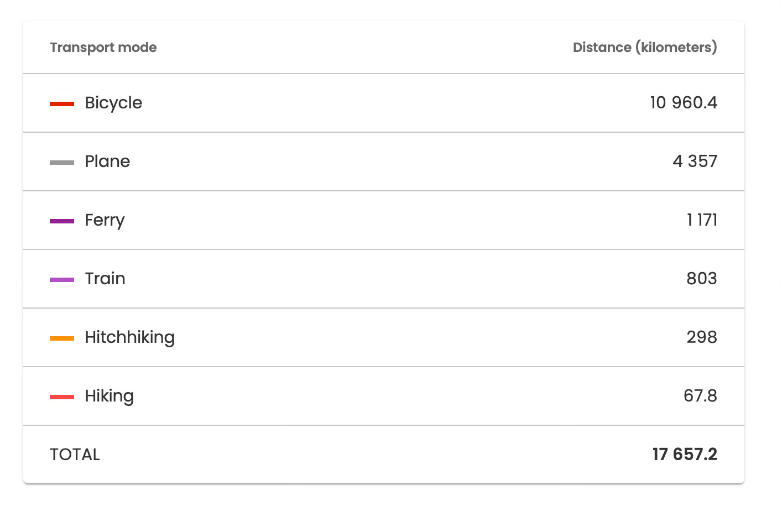Click the 4 357 plane distance value

pyautogui.click(x=695, y=161)
